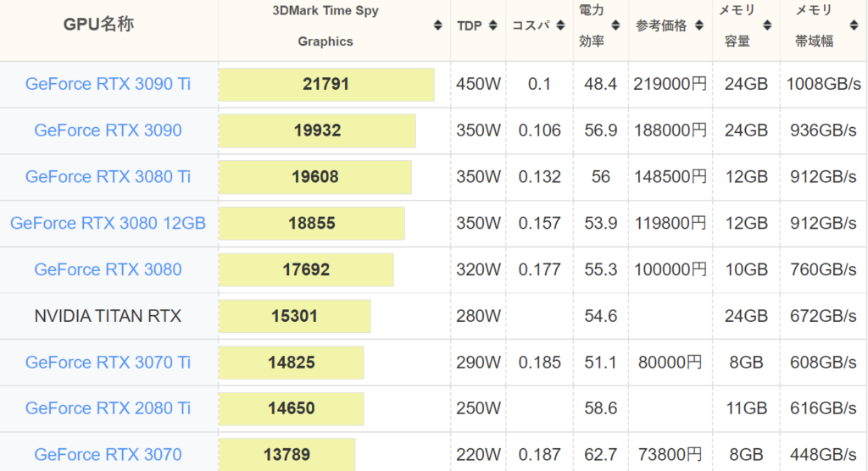Open the GeForce RTX 3070 Ti link
The width and height of the screenshot is (868, 471).
click(108, 362)
